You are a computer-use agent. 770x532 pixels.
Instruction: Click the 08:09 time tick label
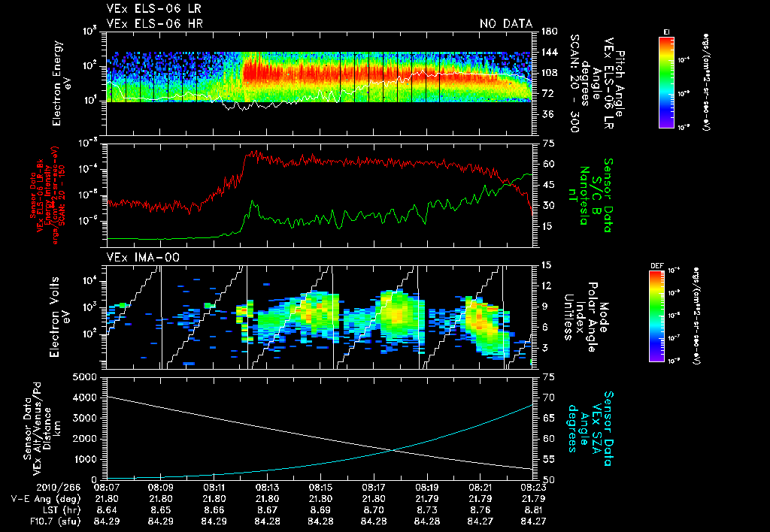pyautogui.click(x=160, y=488)
